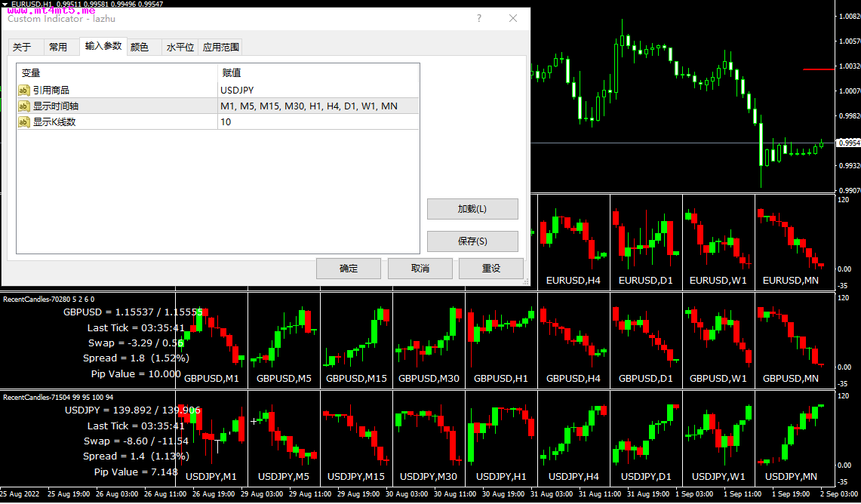Viewport: 861px width, 504px height.
Task: Click the USDJPY Spread = 1.4 text
Action: coord(136,456)
